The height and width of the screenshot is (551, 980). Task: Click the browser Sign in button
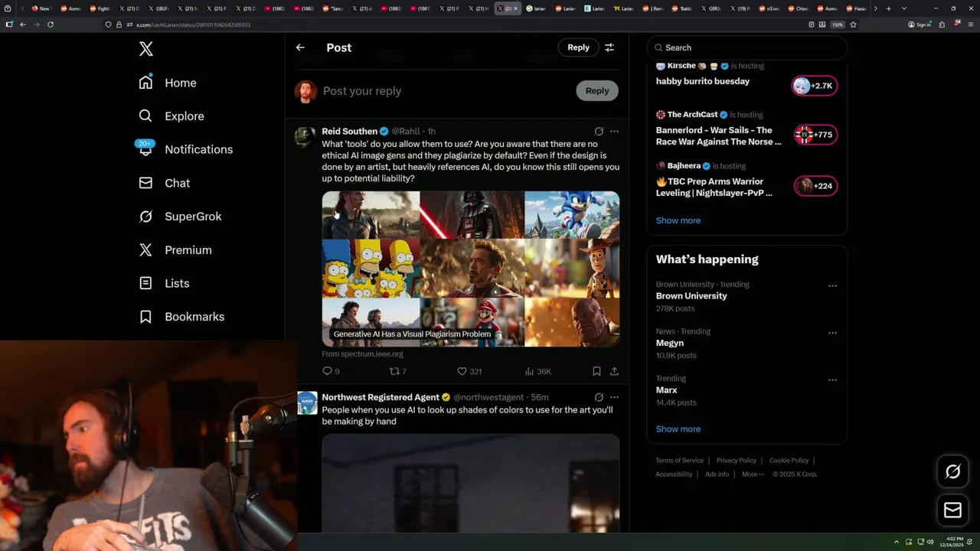tap(920, 24)
